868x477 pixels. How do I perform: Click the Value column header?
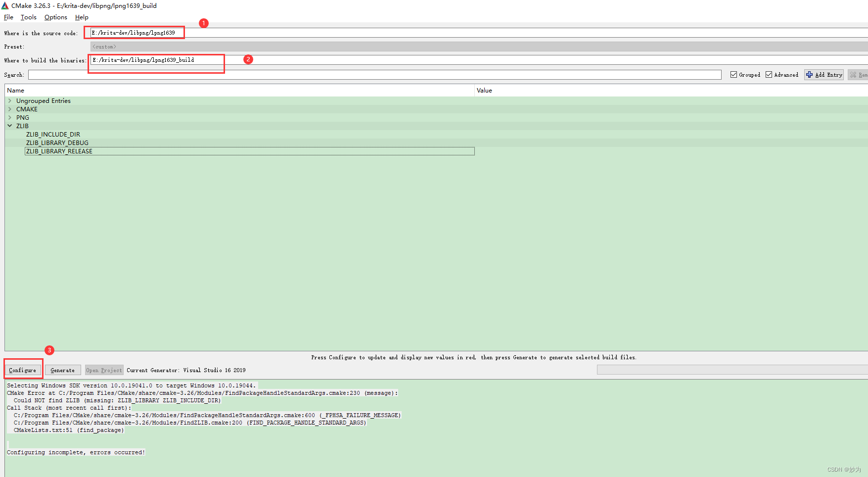(x=671, y=90)
